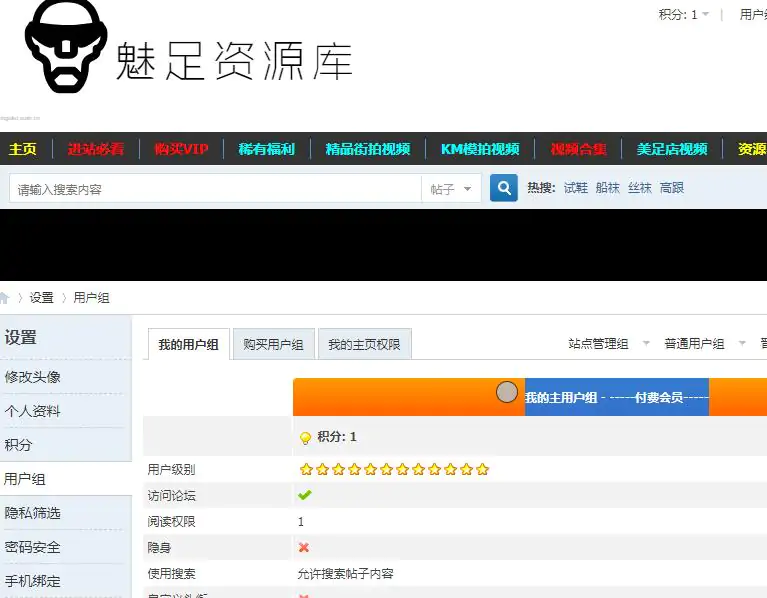Click the search content input field
The height and width of the screenshot is (598, 767).
(x=215, y=189)
